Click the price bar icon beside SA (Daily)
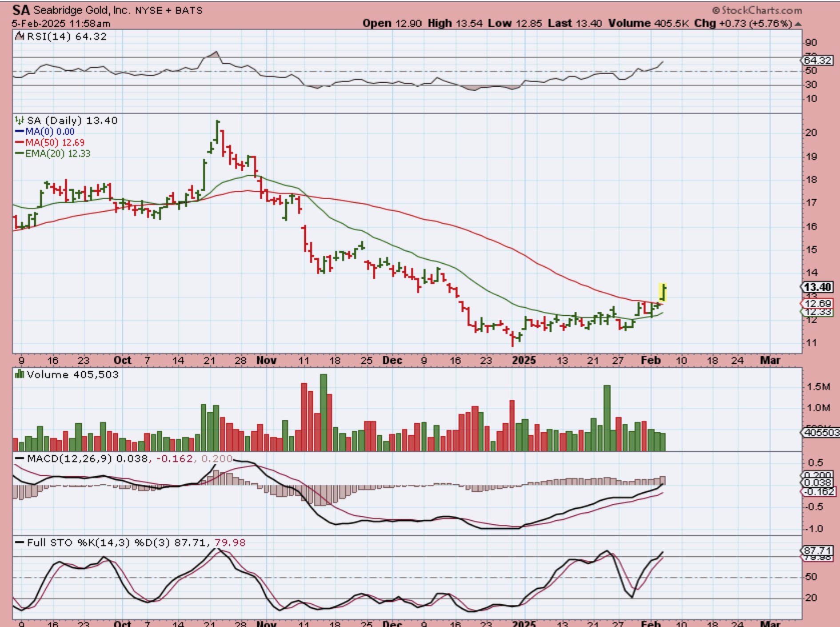This screenshot has width=840, height=627. pos(19,121)
